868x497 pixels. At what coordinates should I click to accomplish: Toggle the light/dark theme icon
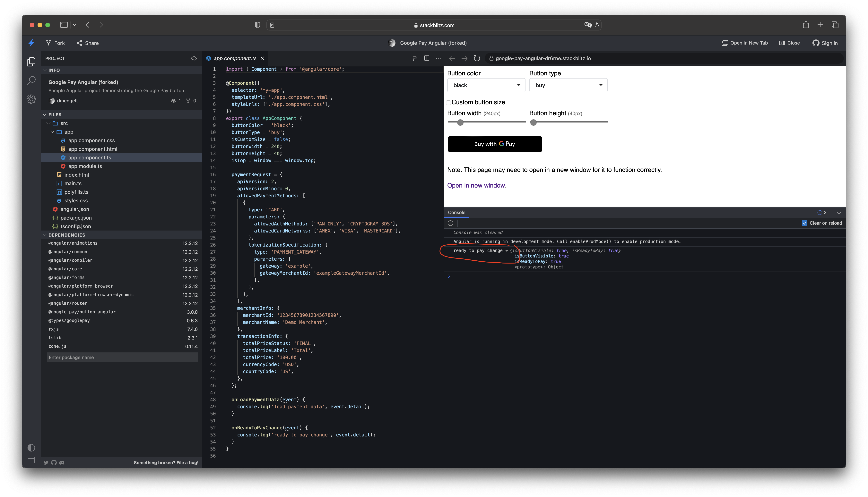pos(31,448)
